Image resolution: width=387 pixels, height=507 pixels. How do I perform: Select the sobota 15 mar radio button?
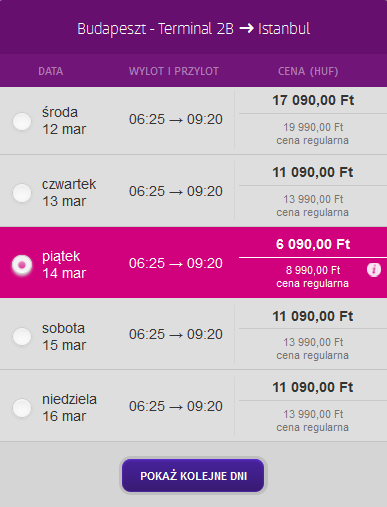point(22,336)
